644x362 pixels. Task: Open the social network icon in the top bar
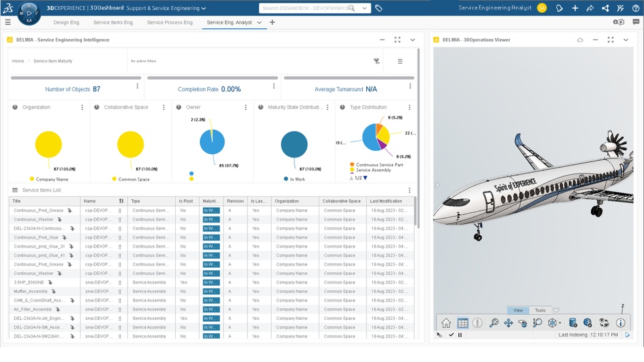tap(605, 8)
